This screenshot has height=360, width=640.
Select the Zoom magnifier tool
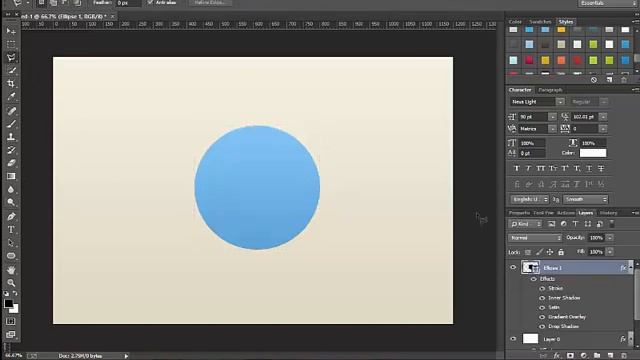coord(11,283)
